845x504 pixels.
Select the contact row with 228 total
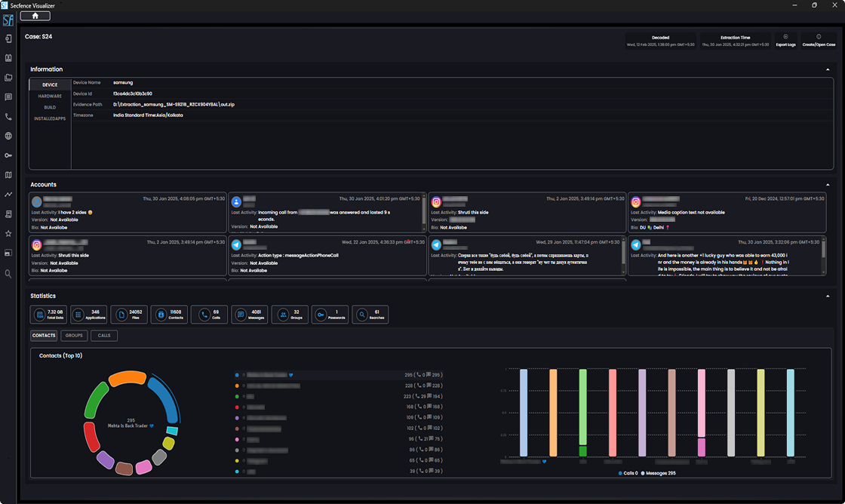[339, 386]
